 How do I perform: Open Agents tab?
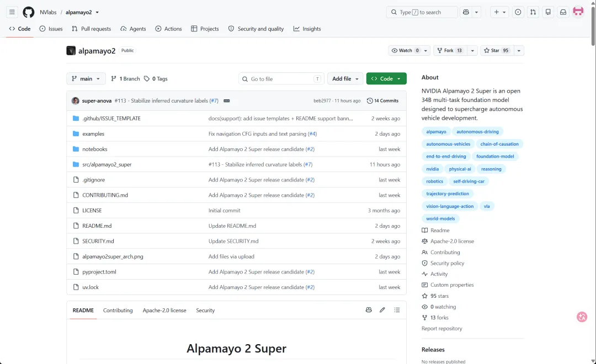click(133, 29)
